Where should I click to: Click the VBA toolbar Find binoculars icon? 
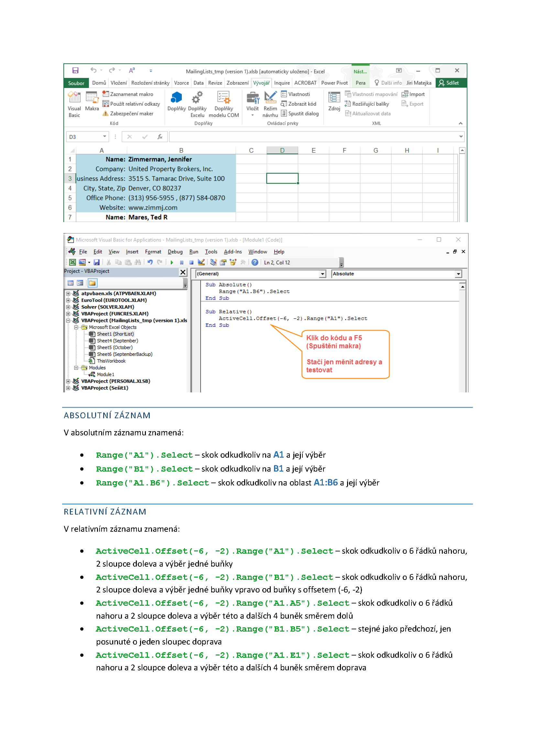[x=138, y=262]
